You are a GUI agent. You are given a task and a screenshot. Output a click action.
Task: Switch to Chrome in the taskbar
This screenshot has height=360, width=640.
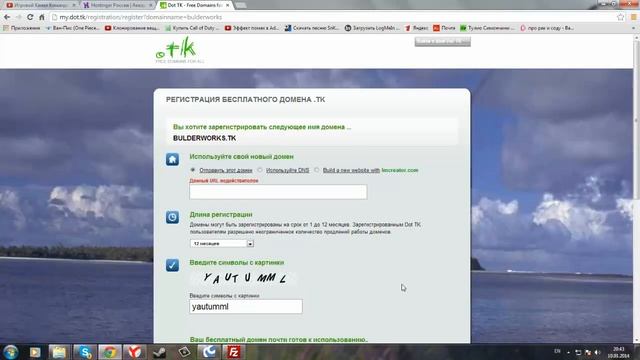[109, 352]
